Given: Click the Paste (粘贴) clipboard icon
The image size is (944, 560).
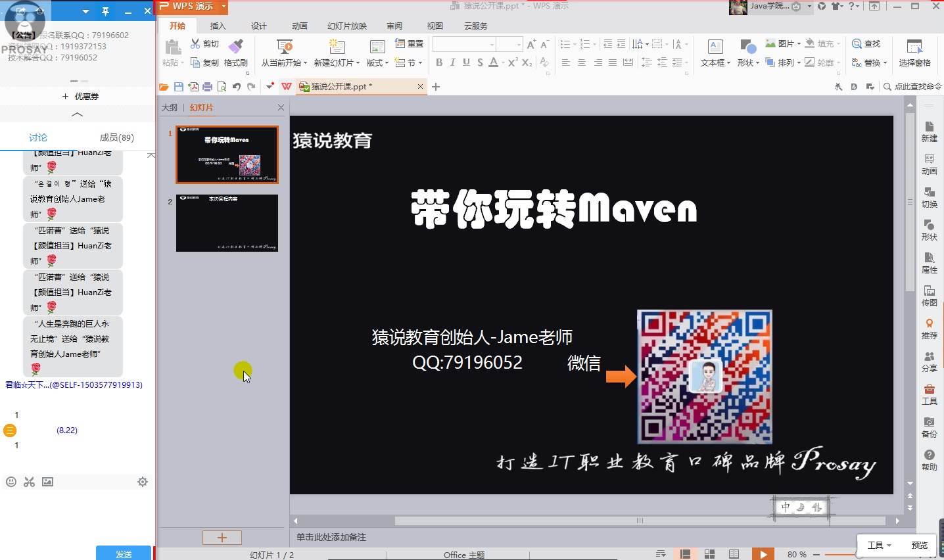Looking at the screenshot, I should (173, 47).
